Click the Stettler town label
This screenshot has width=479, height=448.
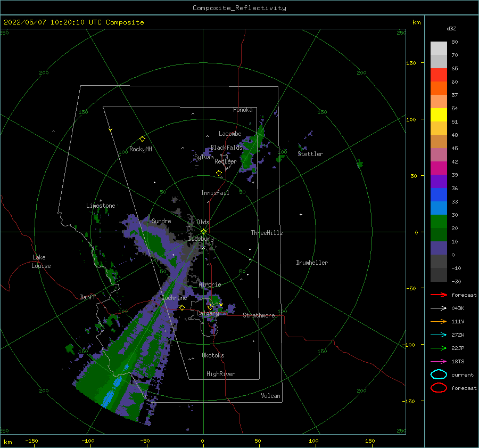click(310, 154)
